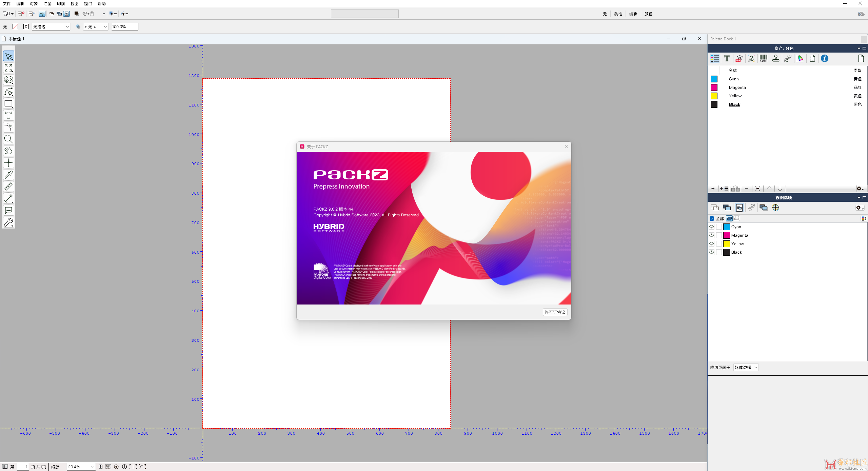Choose the Rectangle shape tool
Viewport: 868px width, 471px height.
(8, 104)
